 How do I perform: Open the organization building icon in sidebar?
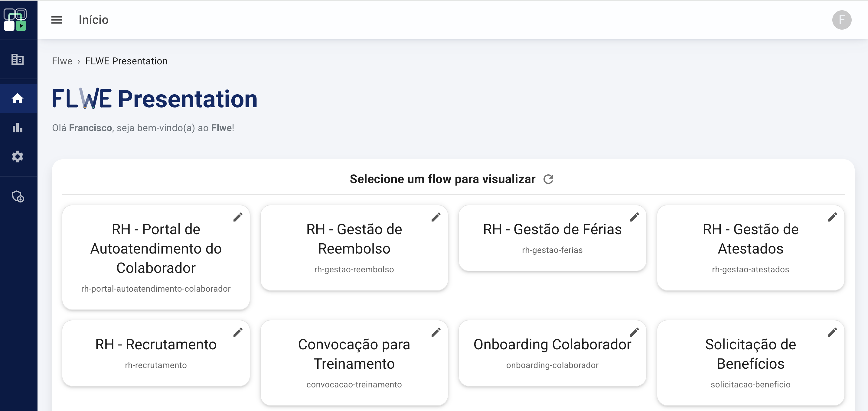[18, 59]
